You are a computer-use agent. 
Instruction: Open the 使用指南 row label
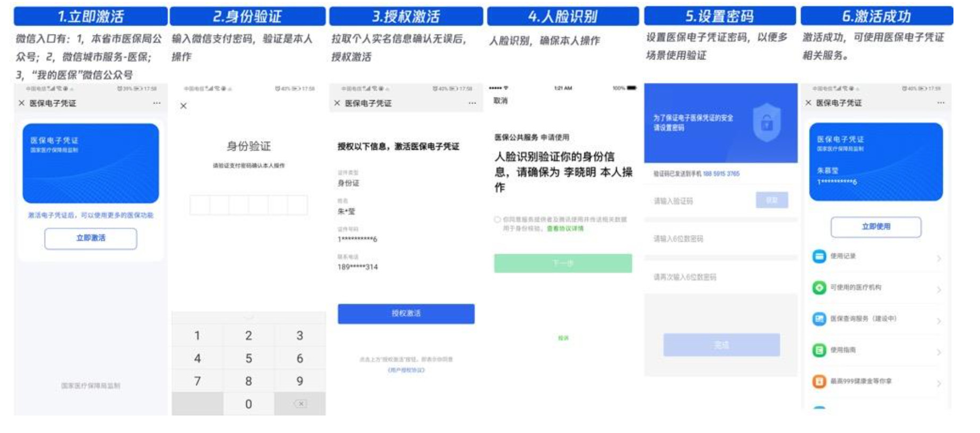click(x=843, y=350)
